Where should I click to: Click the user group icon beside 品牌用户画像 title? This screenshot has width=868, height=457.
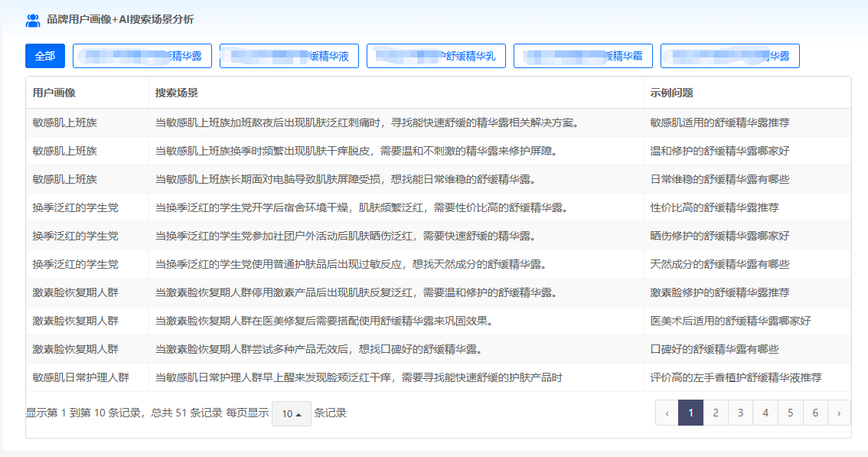[33, 21]
